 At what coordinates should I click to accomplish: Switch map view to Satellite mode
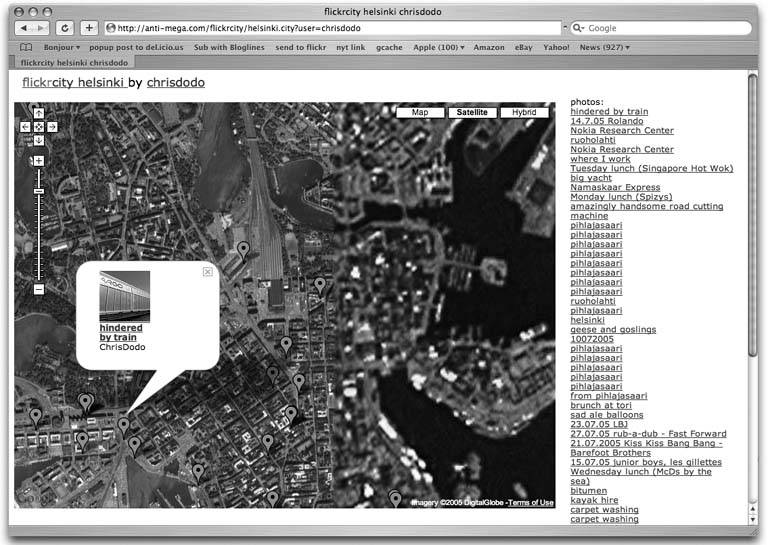pos(472,113)
